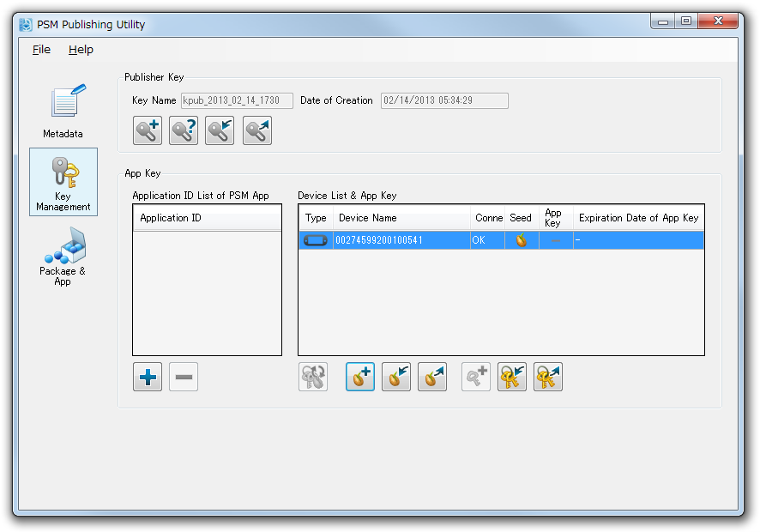Viewport: 760px width, 532px height.
Task: Switch to the Package & App section
Action: click(x=63, y=257)
